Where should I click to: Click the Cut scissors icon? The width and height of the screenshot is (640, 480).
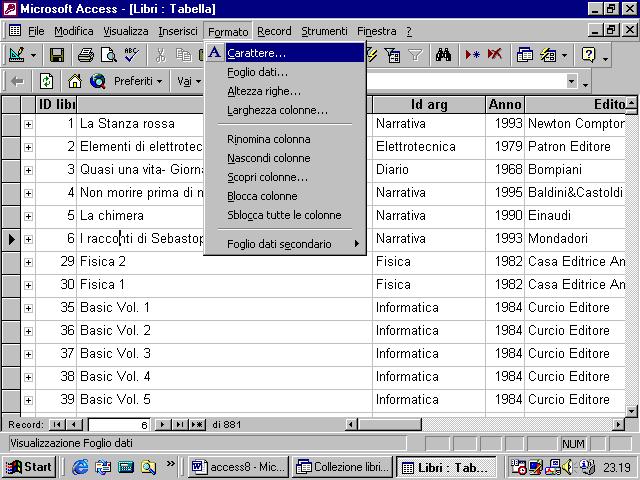point(161,55)
